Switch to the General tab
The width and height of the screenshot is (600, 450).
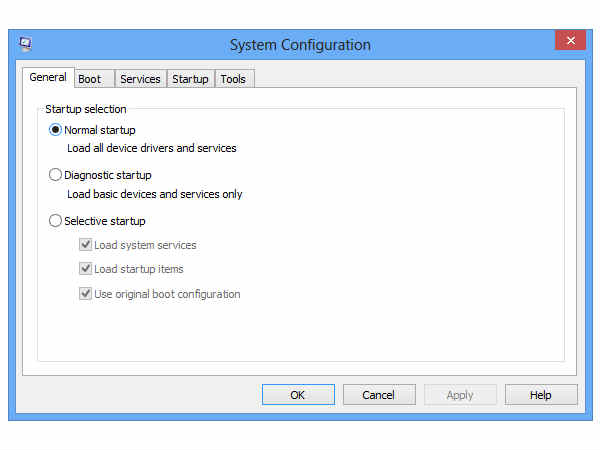click(48, 78)
